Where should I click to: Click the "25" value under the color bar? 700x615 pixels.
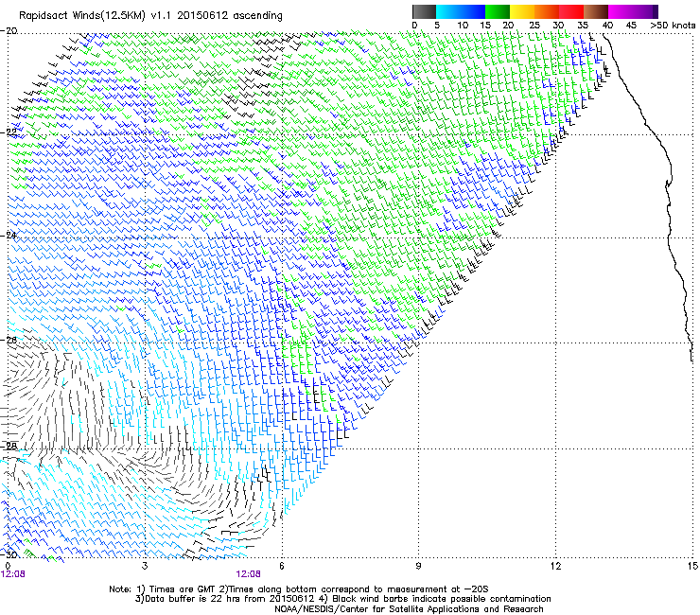[x=534, y=26]
